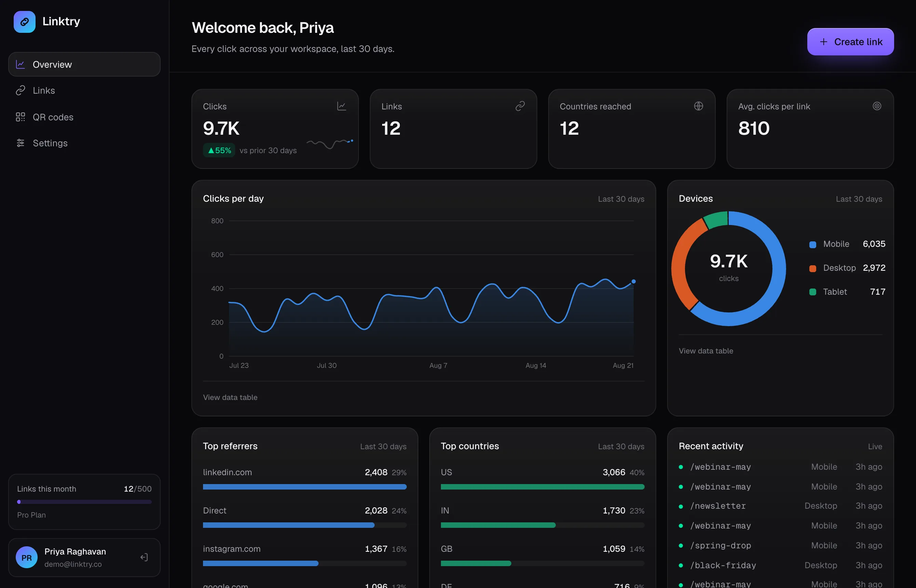The image size is (916, 588).
Task: View data table under Devices chart
Action: 706,350
